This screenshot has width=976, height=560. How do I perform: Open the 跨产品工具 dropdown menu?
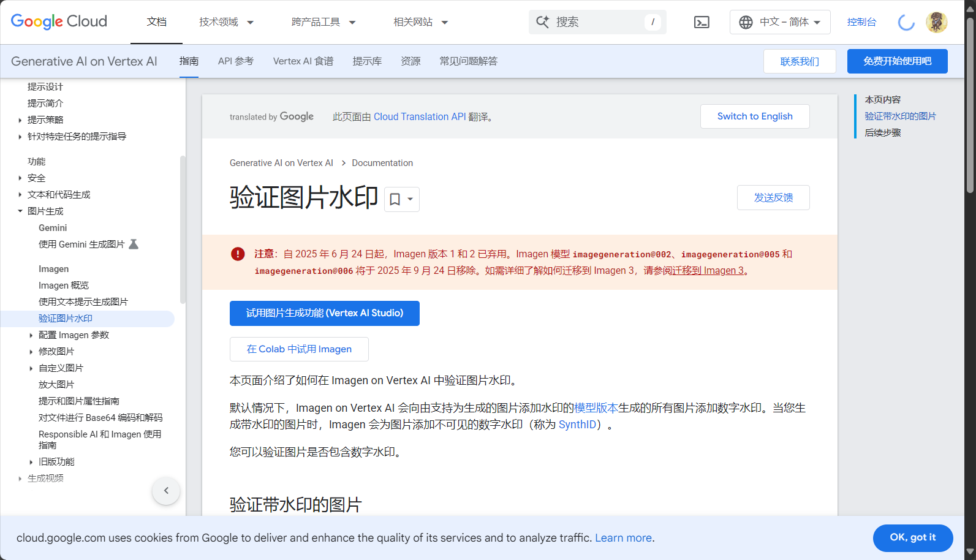click(323, 22)
